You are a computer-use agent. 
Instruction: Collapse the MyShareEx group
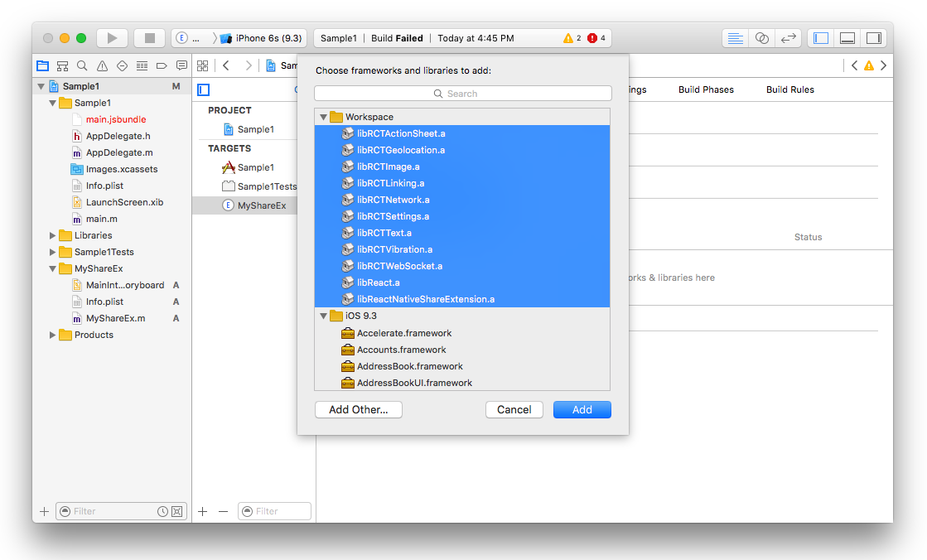click(53, 268)
